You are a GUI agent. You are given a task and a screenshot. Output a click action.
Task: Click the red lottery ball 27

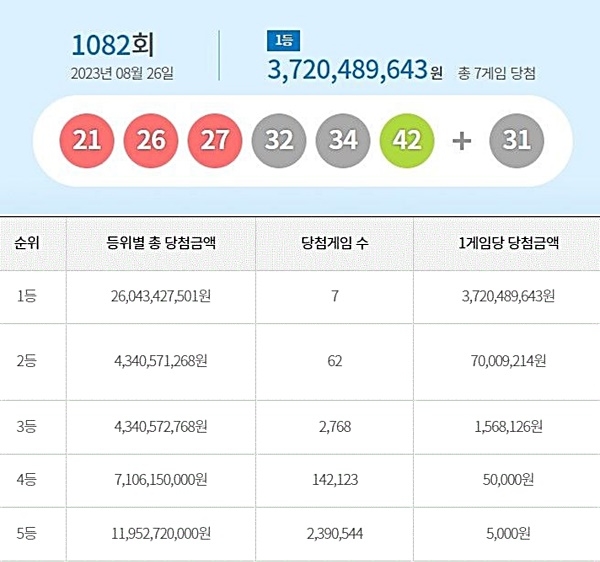[x=215, y=141]
